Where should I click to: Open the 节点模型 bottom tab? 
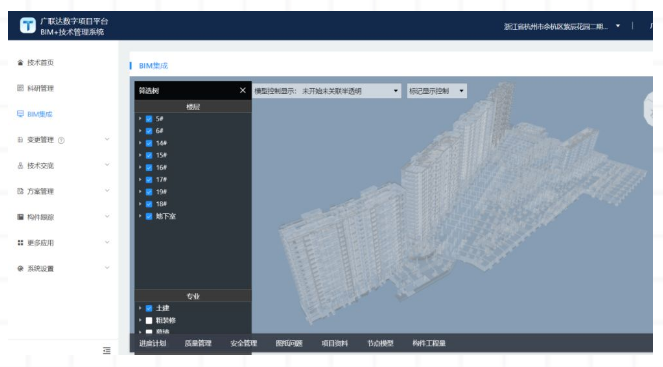380,343
